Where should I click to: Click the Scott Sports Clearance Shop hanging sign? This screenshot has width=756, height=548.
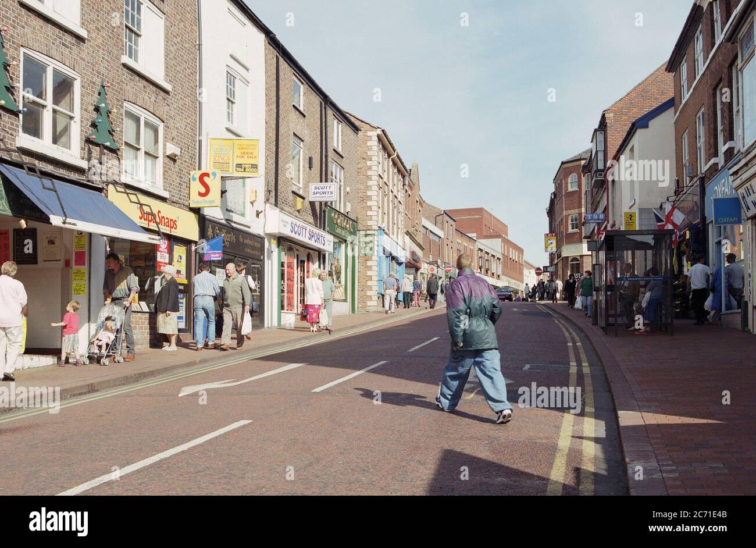coord(323,191)
